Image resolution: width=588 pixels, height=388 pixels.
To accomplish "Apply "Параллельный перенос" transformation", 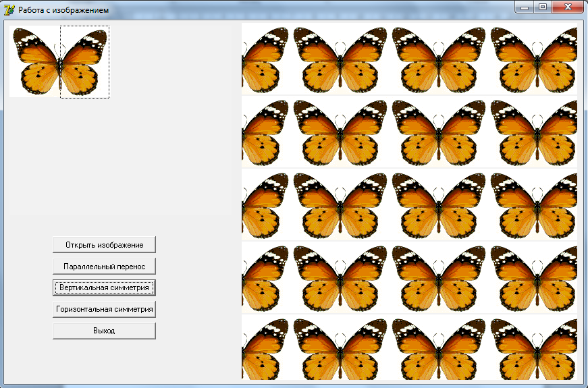I will pyautogui.click(x=104, y=267).
